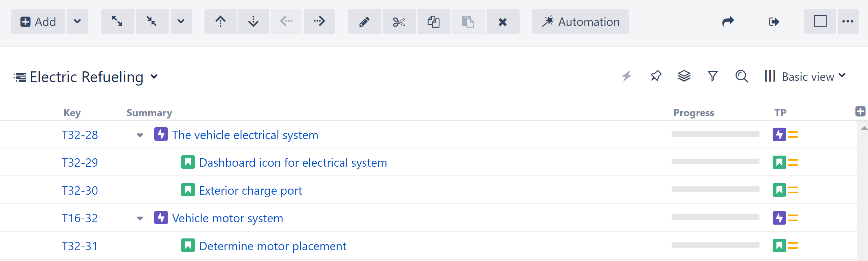
Task: Collapse The vehicle electrical system row
Action: click(x=140, y=135)
